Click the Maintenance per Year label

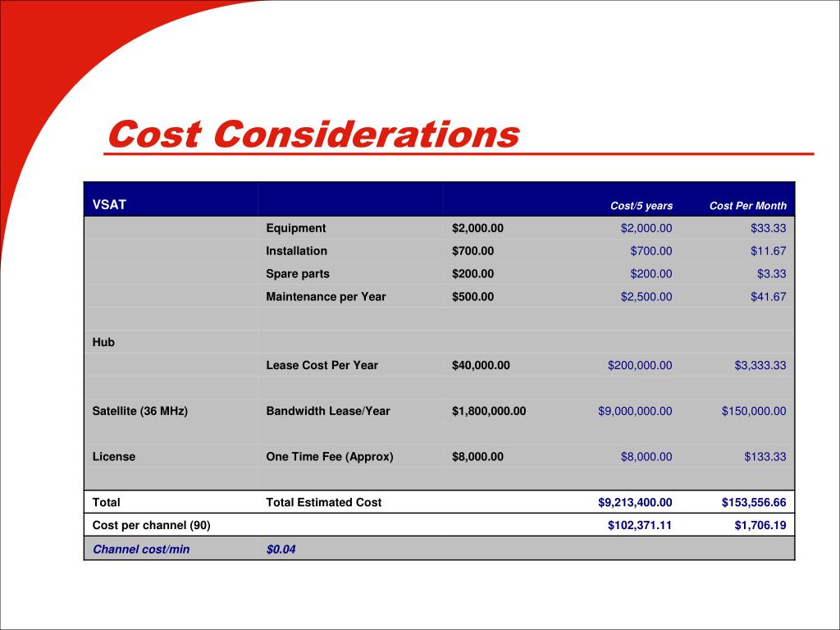pyautogui.click(x=326, y=297)
